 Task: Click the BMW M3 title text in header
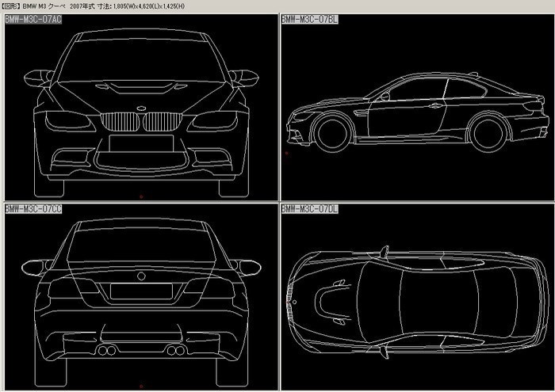(x=93, y=6)
